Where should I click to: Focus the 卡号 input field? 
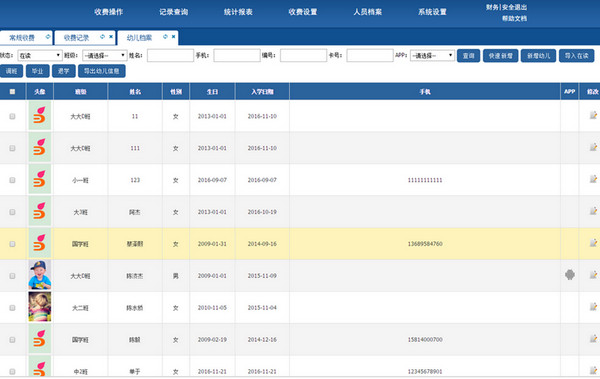[370, 56]
